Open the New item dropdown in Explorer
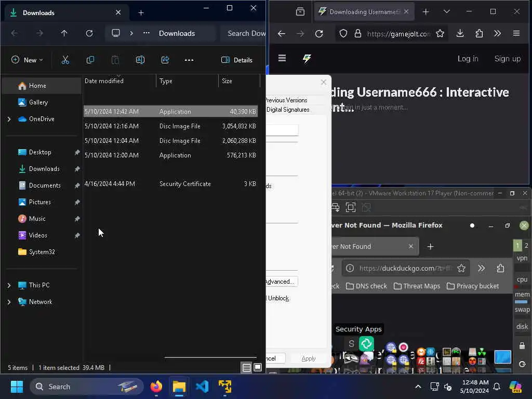The height and width of the screenshot is (399, 532). 27,60
